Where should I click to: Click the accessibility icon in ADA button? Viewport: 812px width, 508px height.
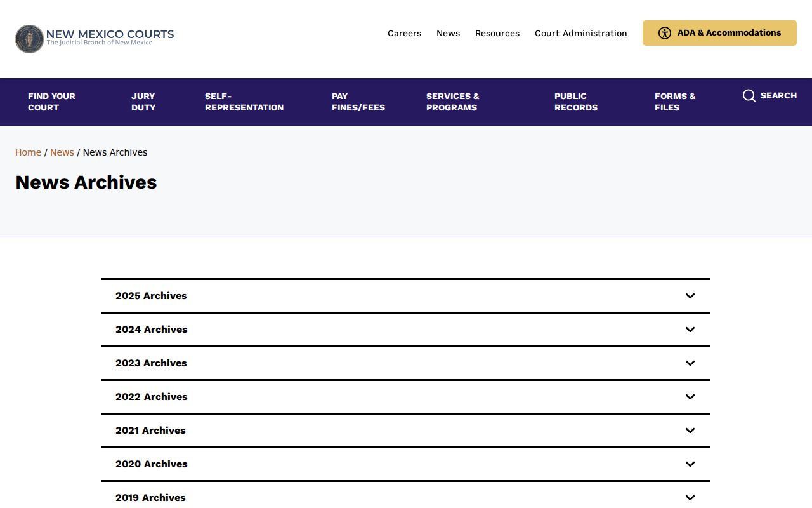pyautogui.click(x=665, y=33)
